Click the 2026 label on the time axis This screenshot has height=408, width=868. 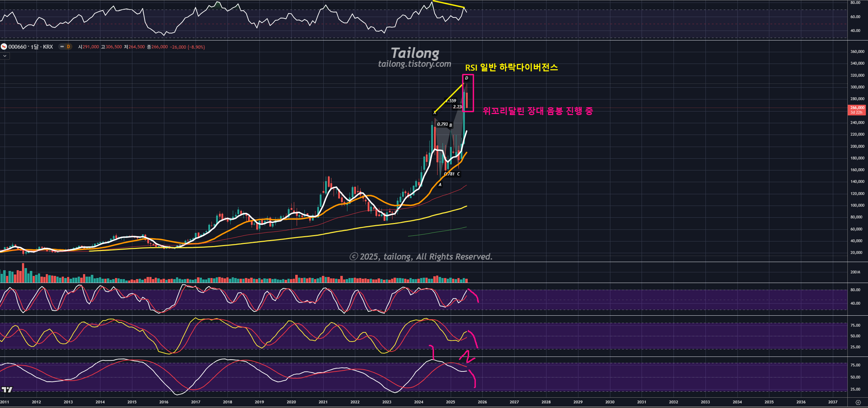coord(482,402)
